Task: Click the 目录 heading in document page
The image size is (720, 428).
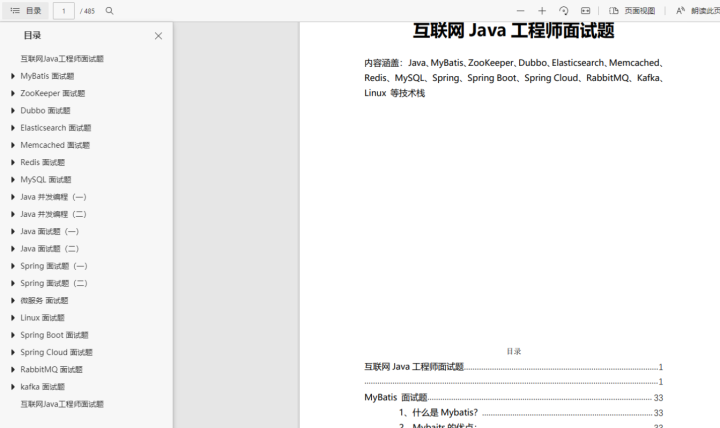Action: coord(514,351)
